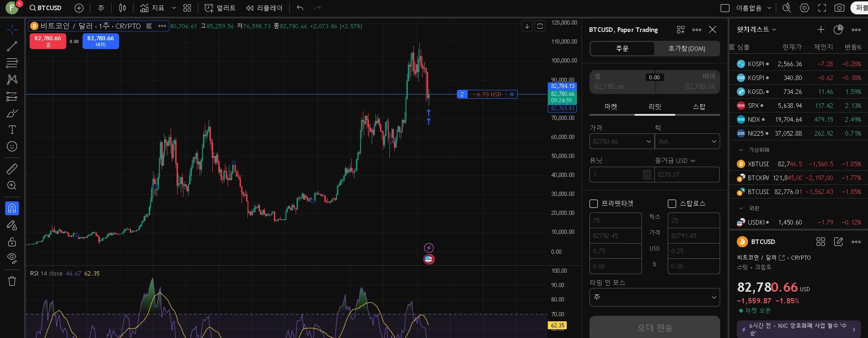This screenshot has width=868, height=338.
Task: Open the emoji and icons tool
Action: [12, 146]
